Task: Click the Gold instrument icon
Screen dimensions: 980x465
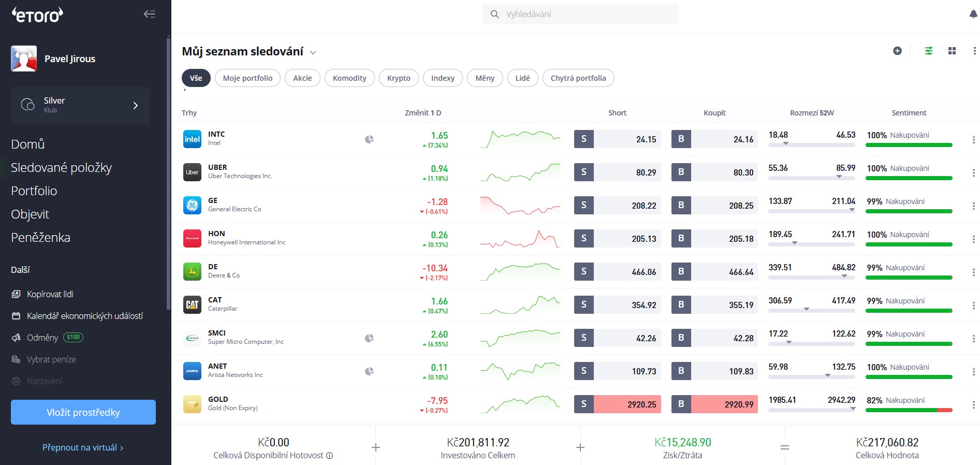Action: (193, 404)
